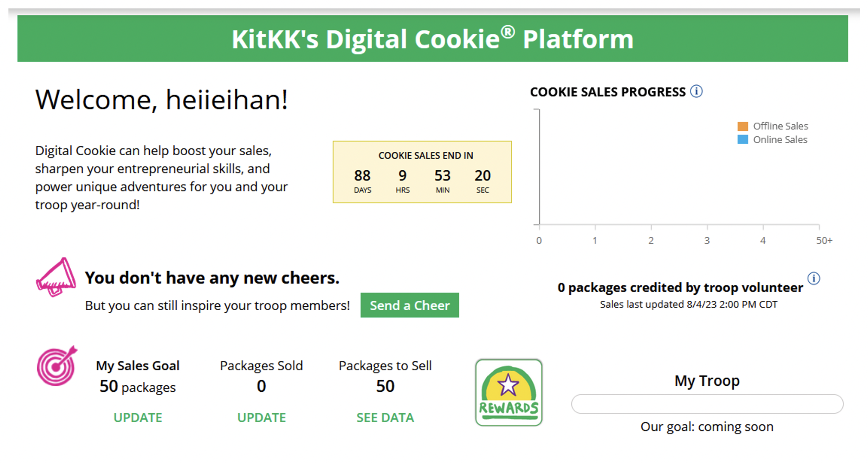Click Send a Cheer
Image resolution: width=868 pixels, height=463 pixels.
click(410, 305)
